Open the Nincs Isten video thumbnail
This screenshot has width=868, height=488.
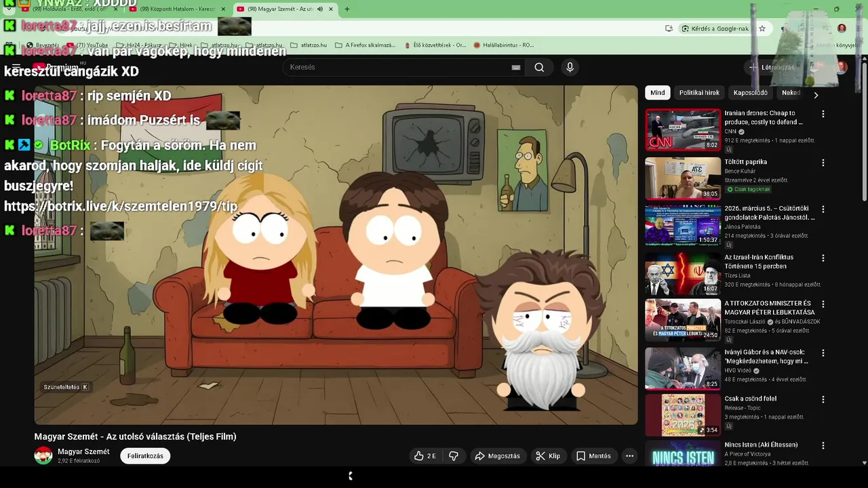(x=683, y=453)
